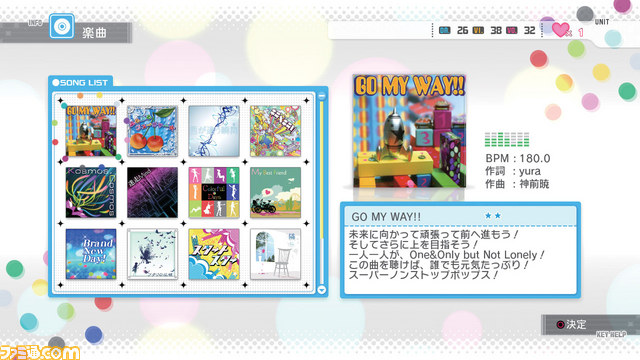Click the blue DA stat icon
This screenshot has height=360, width=640.
point(444,31)
